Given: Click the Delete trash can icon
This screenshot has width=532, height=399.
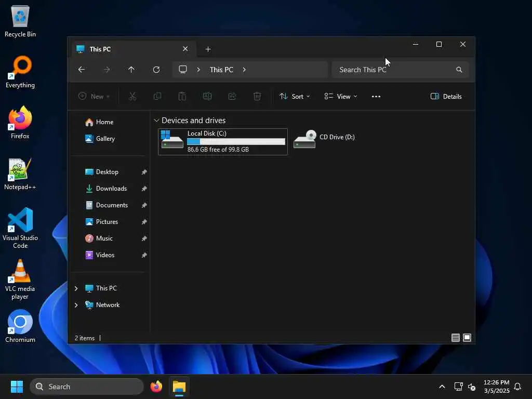Looking at the screenshot, I should (257, 96).
